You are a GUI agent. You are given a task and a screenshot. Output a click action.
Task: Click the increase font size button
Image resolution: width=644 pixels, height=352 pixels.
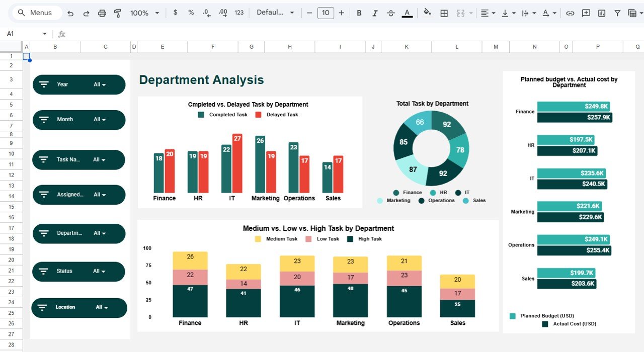341,13
